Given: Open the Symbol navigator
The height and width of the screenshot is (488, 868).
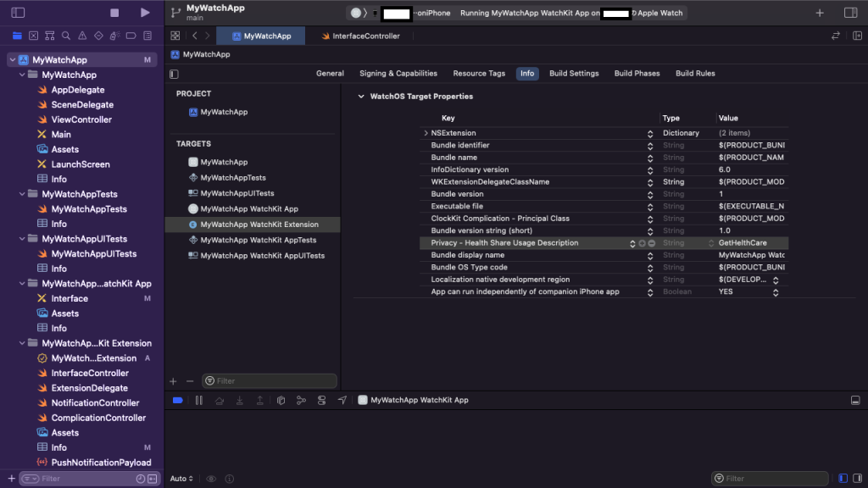Looking at the screenshot, I should (49, 36).
